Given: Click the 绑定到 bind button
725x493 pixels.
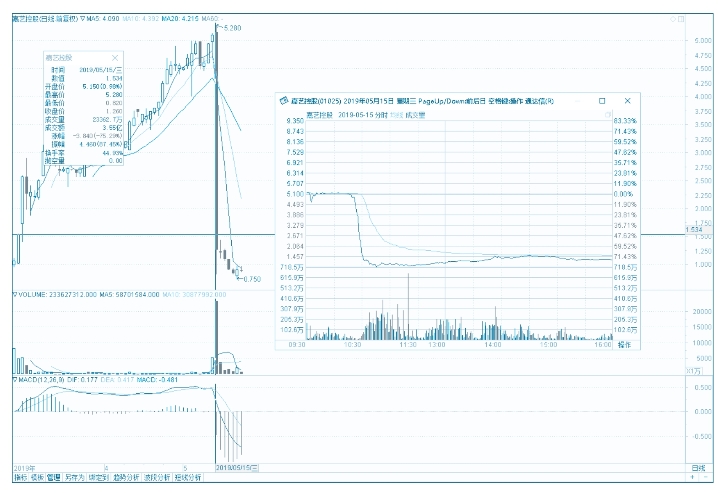Looking at the screenshot, I should [96, 478].
